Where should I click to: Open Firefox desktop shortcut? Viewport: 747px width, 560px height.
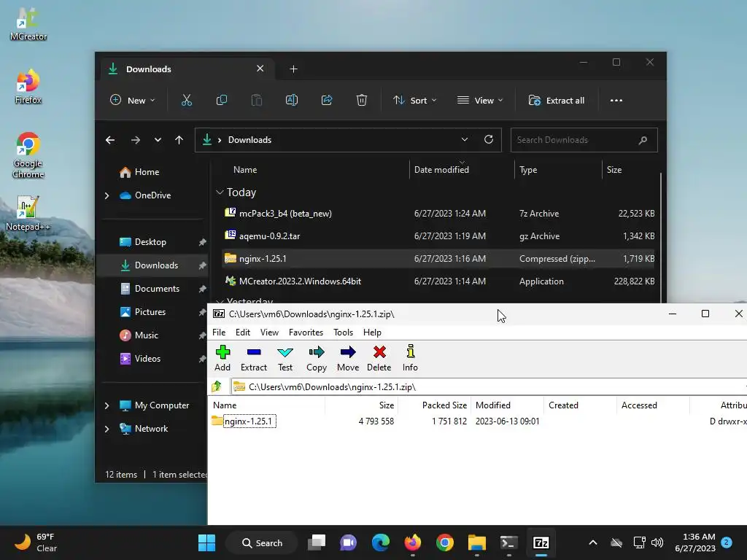(x=28, y=87)
